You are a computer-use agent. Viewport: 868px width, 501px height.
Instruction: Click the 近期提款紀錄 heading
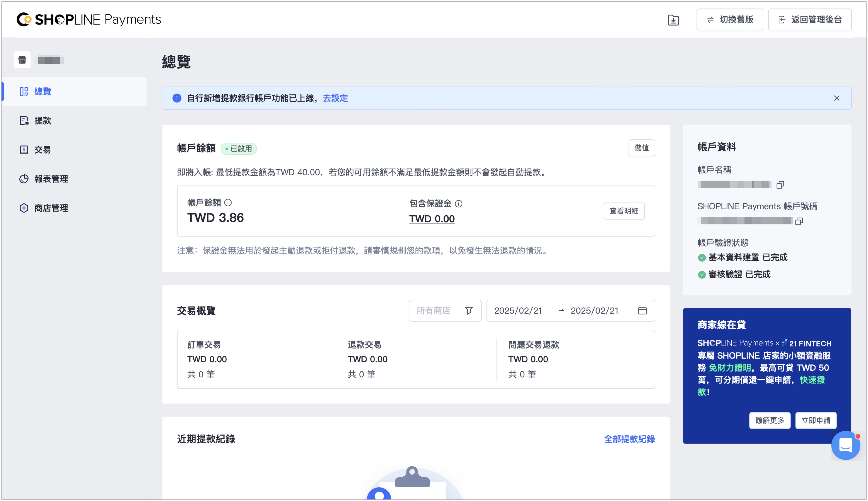point(206,439)
